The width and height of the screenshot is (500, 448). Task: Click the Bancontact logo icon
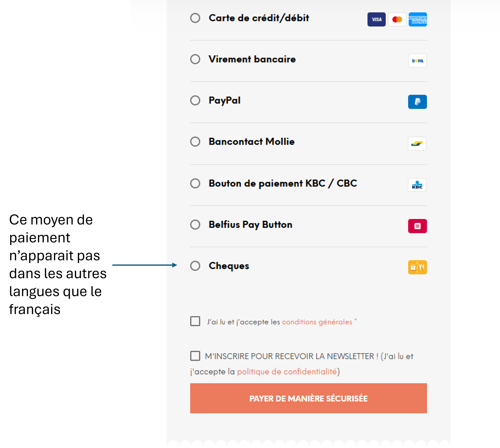click(x=417, y=144)
